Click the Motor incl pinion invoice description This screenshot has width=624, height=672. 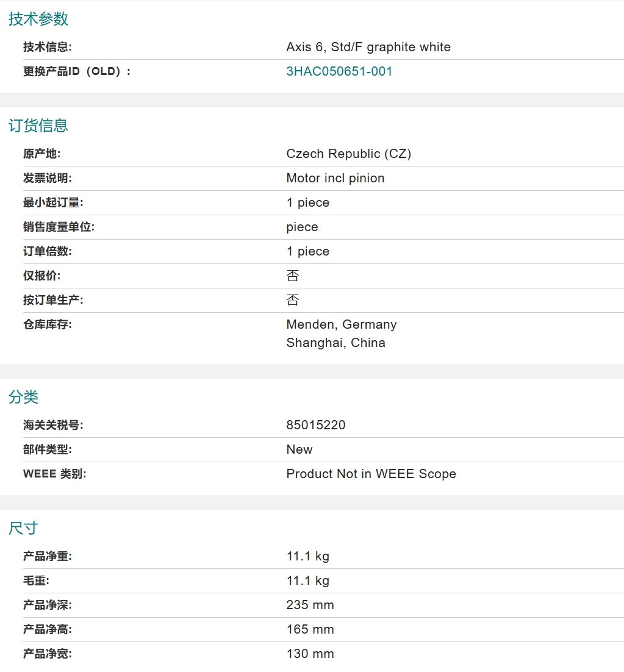point(335,178)
